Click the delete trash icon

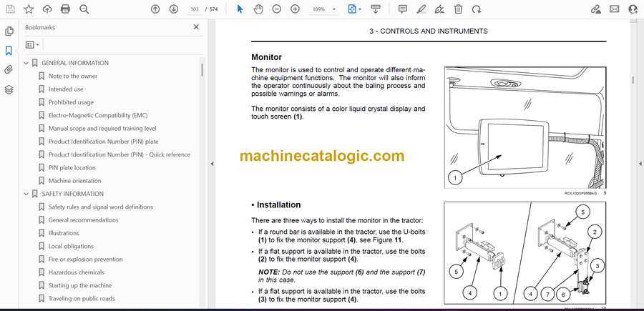[459, 9]
